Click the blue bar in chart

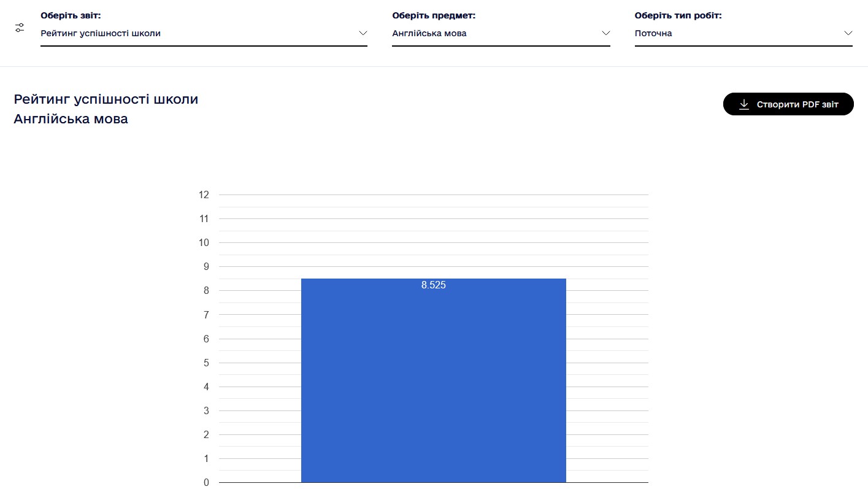point(434,380)
